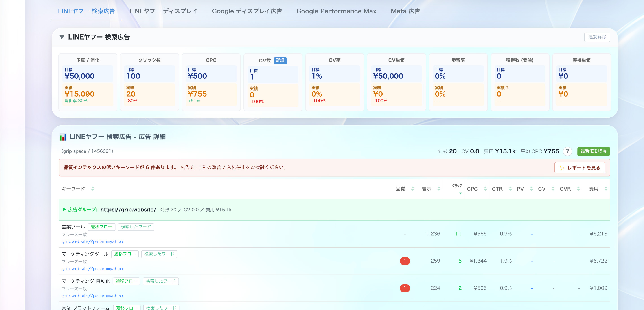Sort table by 費用 column
Screen dimensions: 644x310
tap(606, 189)
